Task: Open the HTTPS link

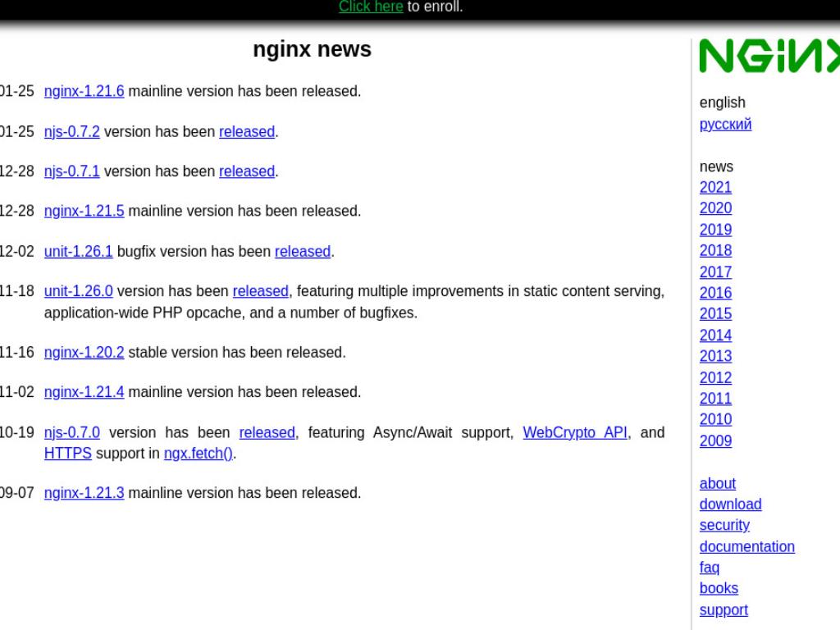Action: coord(68,453)
